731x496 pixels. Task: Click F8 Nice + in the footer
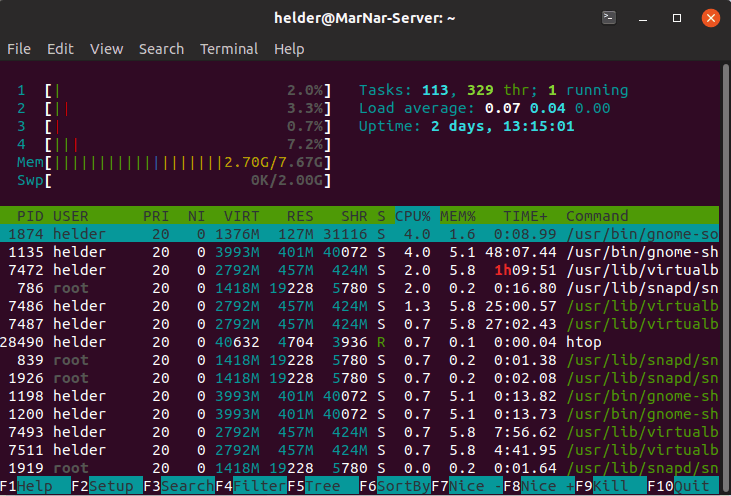coord(539,486)
